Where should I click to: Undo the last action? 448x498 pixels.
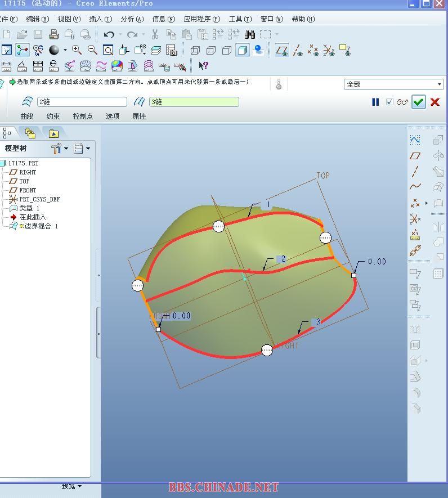109,34
